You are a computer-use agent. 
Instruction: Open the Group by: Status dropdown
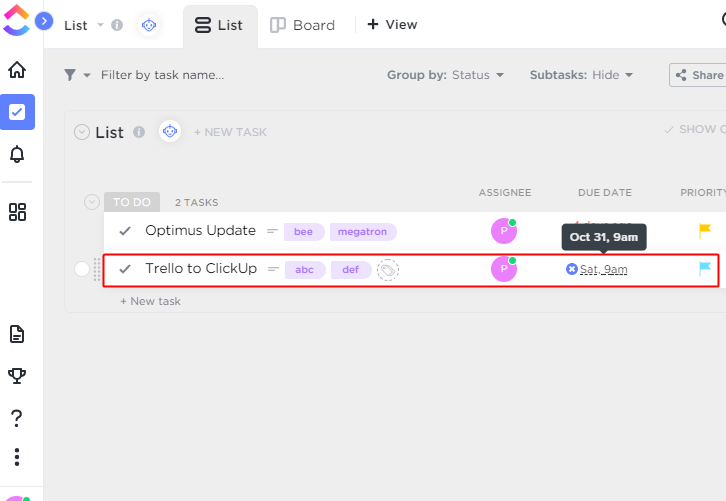445,75
